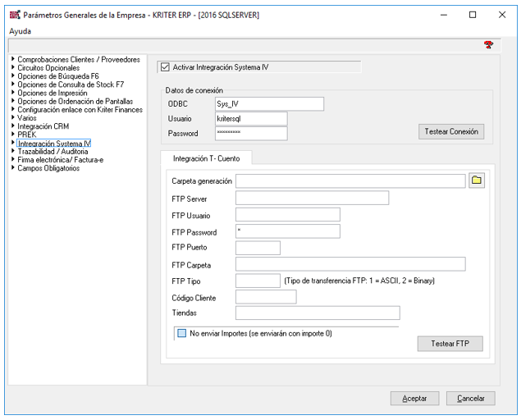Screen dimensions: 521x420
Task: Expand Opciones de Impresión arrow
Action: coord(13,92)
